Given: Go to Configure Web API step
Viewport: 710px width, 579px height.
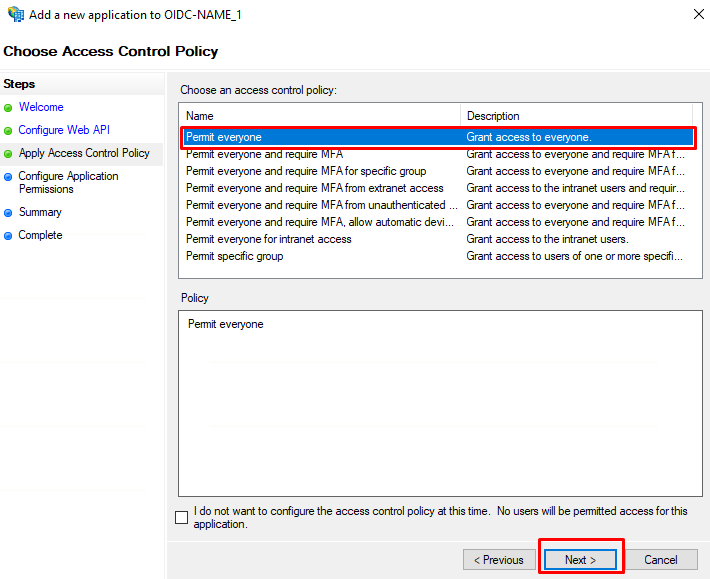Looking at the screenshot, I should tap(64, 130).
